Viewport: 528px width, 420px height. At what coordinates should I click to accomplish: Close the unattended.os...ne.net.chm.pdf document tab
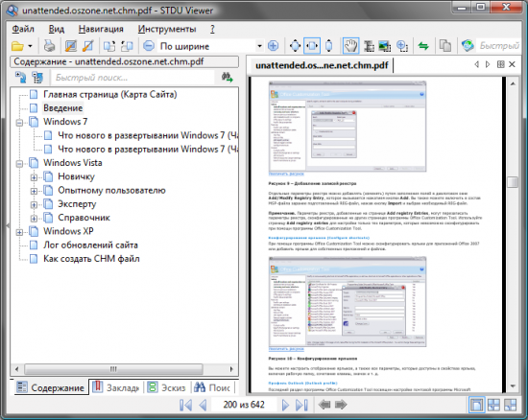pyautogui.click(x=512, y=64)
